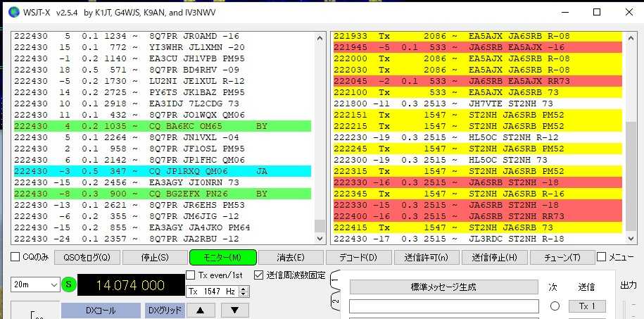Click the 標準メッセージ生成 button

pos(443,287)
